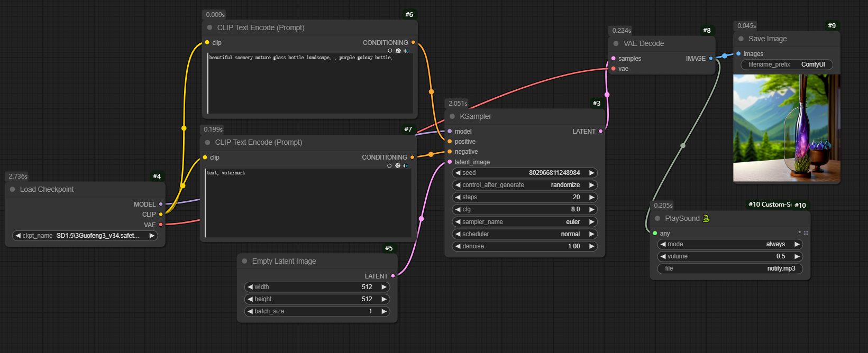The height and width of the screenshot is (353, 868).
Task: Click the circle icon on the positive prompt node
Action: pos(390,51)
